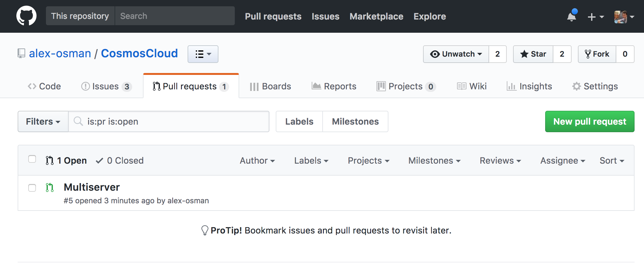The width and height of the screenshot is (644, 270).
Task: Click the green Multiserver pull request icon
Action: tap(50, 188)
